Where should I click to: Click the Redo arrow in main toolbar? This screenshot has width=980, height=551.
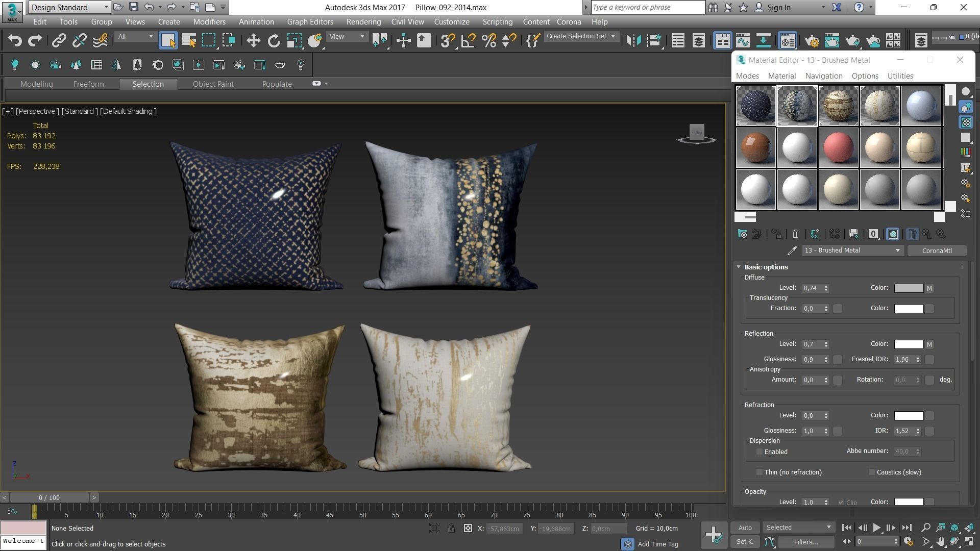pos(35,41)
